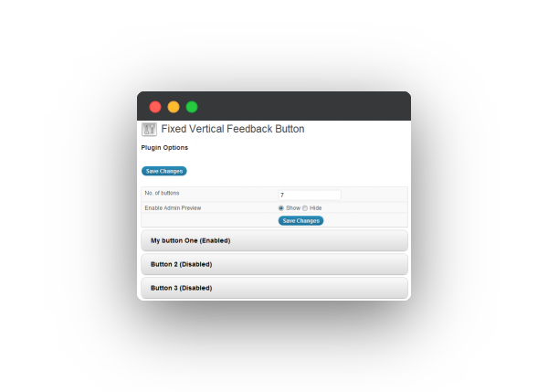548x392 pixels.
Task: Click the plugin tools icon beside the page title
Action: [149, 129]
